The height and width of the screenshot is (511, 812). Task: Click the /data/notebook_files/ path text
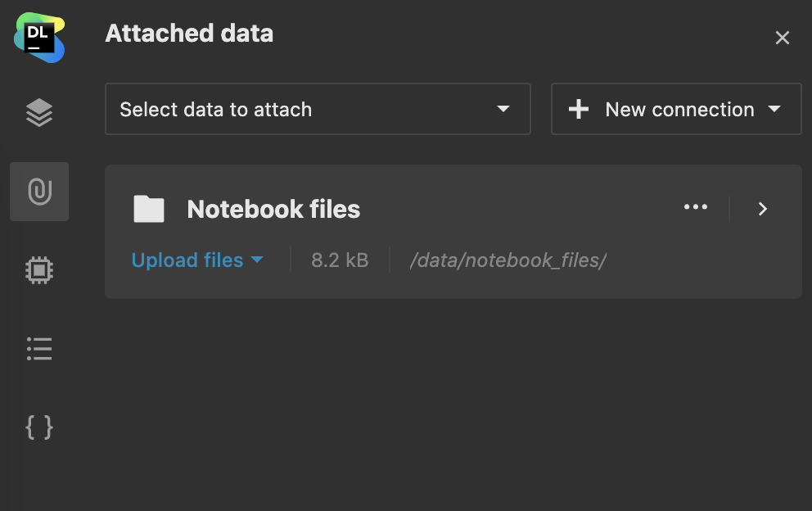point(508,260)
